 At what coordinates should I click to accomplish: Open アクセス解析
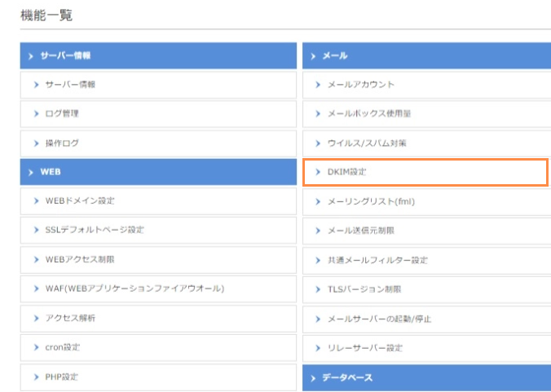[x=158, y=319]
